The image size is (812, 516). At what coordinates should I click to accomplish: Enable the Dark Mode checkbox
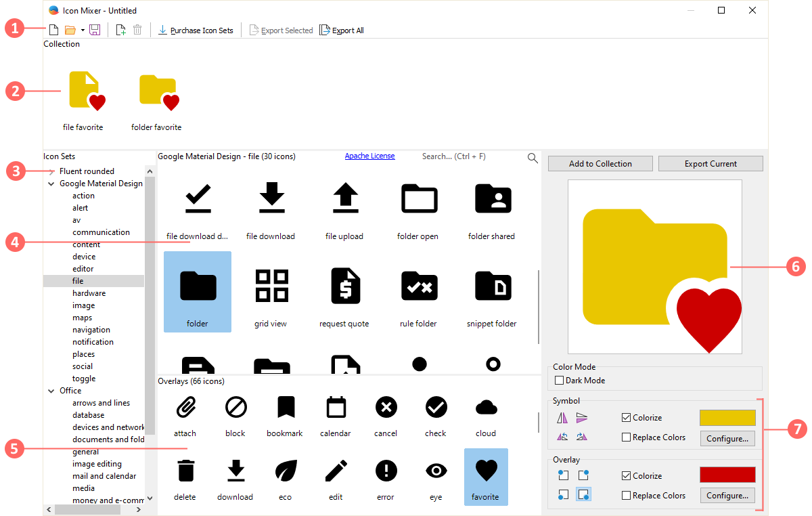560,381
